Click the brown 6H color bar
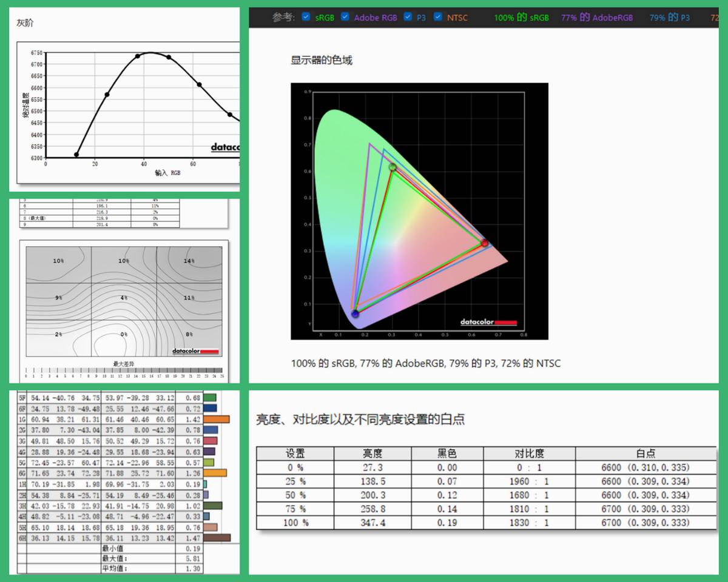This screenshot has height=582, width=728. click(217, 538)
